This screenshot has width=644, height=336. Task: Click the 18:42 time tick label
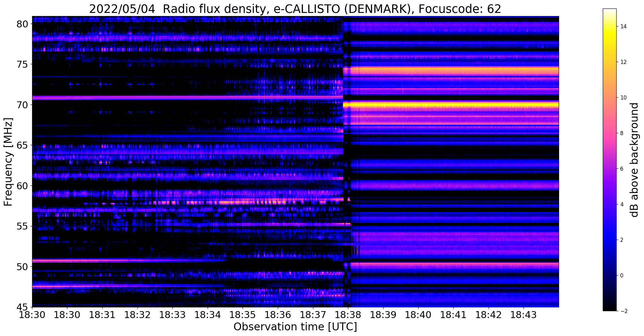point(489,315)
